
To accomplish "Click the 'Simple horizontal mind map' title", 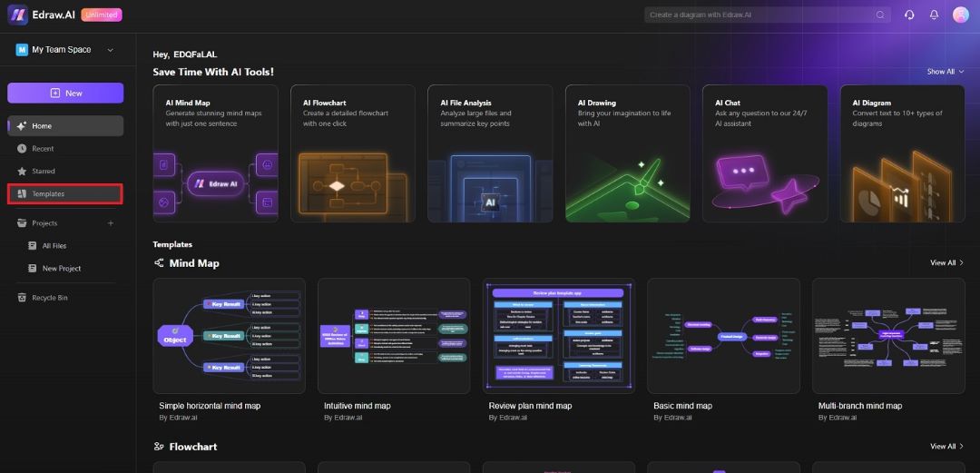I will click(210, 406).
